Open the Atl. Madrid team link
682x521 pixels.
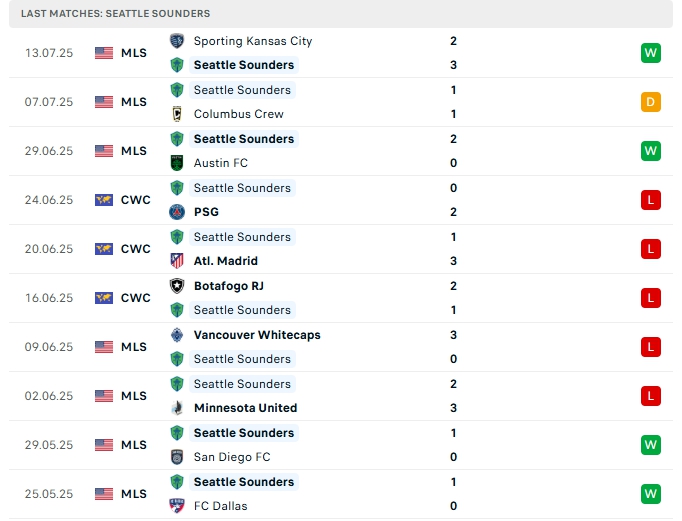click(x=225, y=261)
